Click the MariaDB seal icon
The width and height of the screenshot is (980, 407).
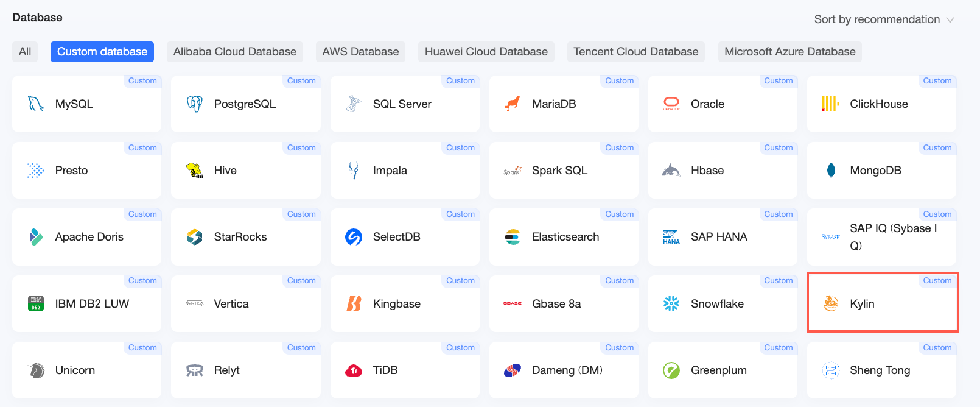513,104
